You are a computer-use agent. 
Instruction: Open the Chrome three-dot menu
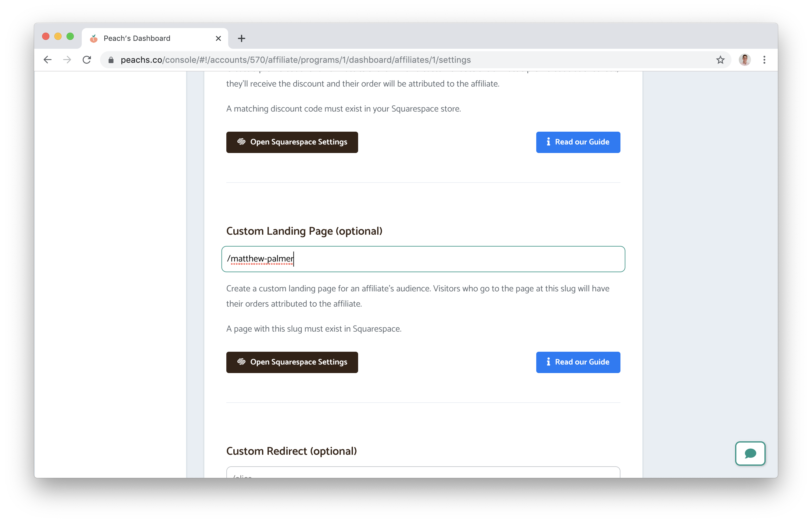(x=764, y=60)
